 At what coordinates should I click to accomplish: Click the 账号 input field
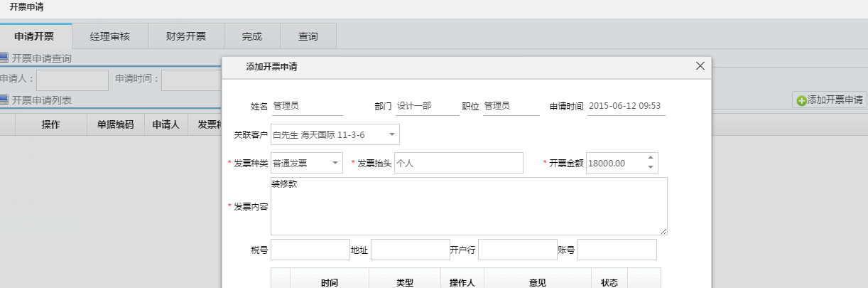pos(617,250)
